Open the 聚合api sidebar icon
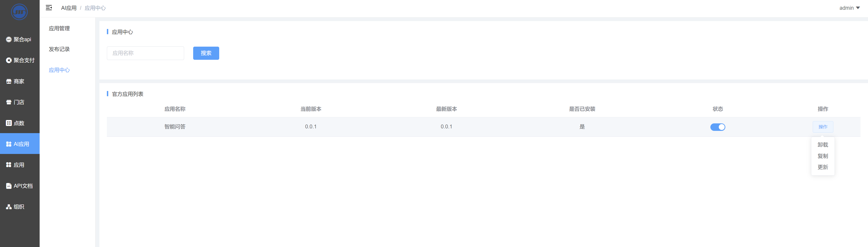Screen dimensions: 868x247 (9, 39)
